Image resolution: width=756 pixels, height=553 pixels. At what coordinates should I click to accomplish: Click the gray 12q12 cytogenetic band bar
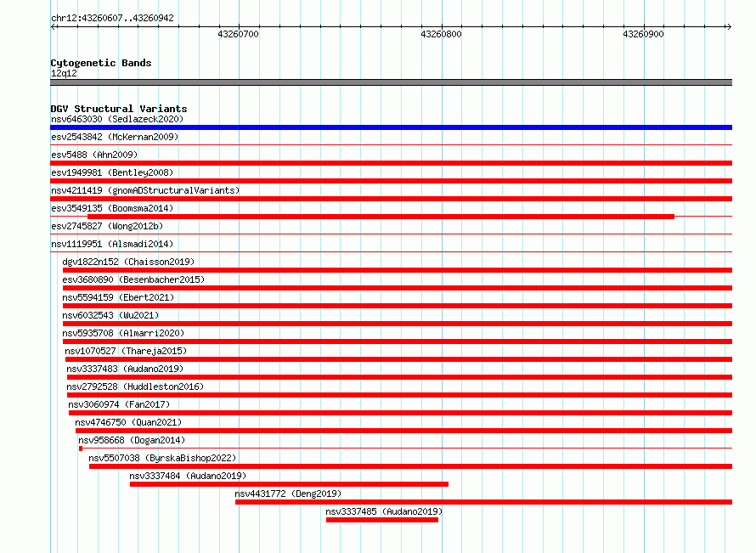click(x=391, y=82)
